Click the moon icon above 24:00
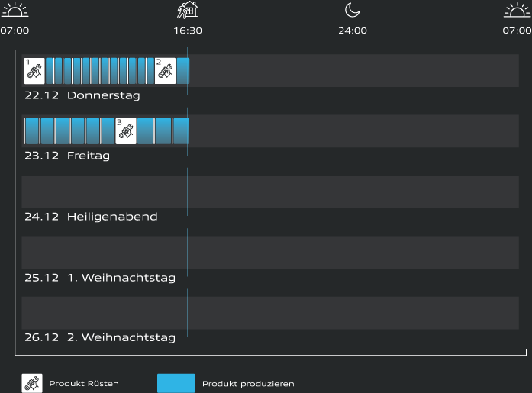Viewport: 532px width, 393px height. click(352, 10)
